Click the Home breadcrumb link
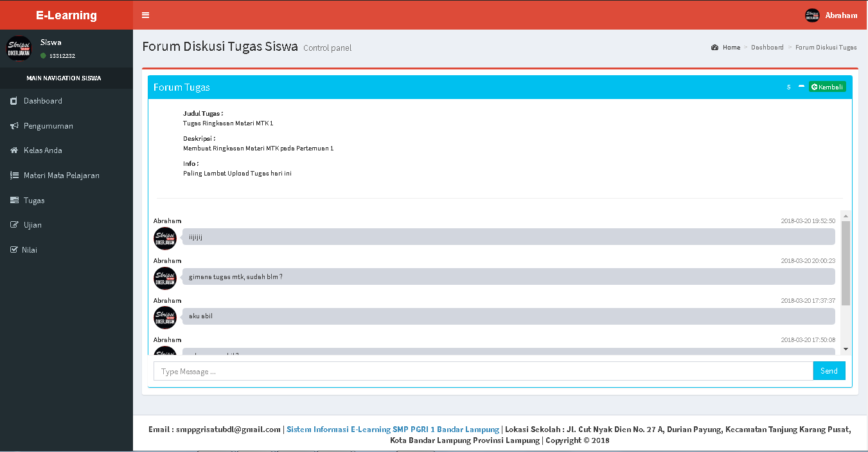 click(731, 48)
